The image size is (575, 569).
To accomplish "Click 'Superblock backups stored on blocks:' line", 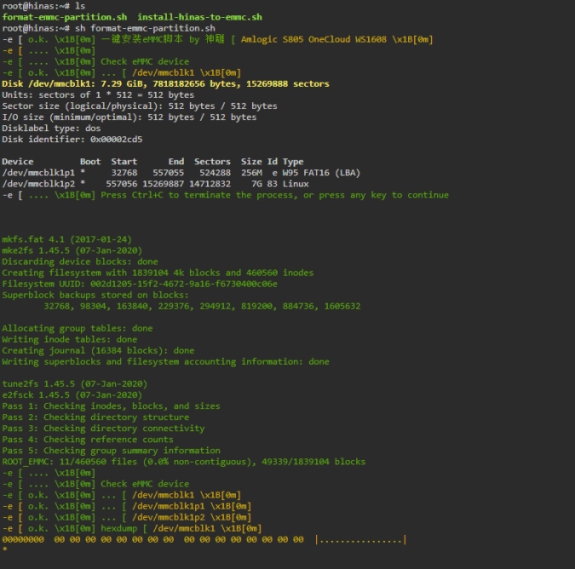I will (x=95, y=295).
